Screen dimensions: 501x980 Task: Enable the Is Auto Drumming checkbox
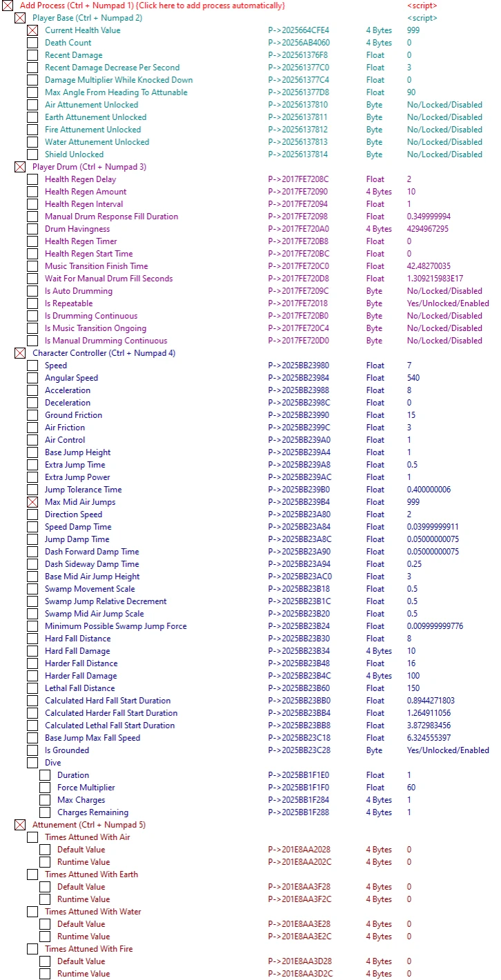click(32, 291)
